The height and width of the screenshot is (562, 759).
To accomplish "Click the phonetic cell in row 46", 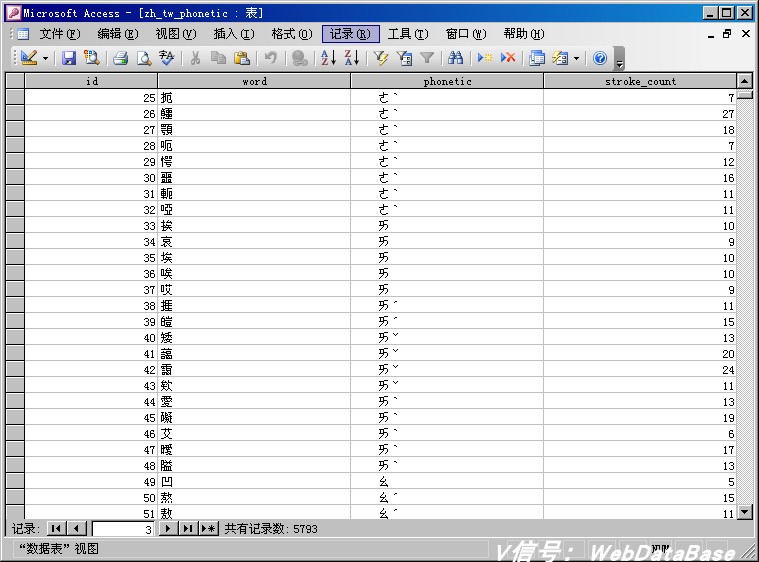I will tap(447, 433).
